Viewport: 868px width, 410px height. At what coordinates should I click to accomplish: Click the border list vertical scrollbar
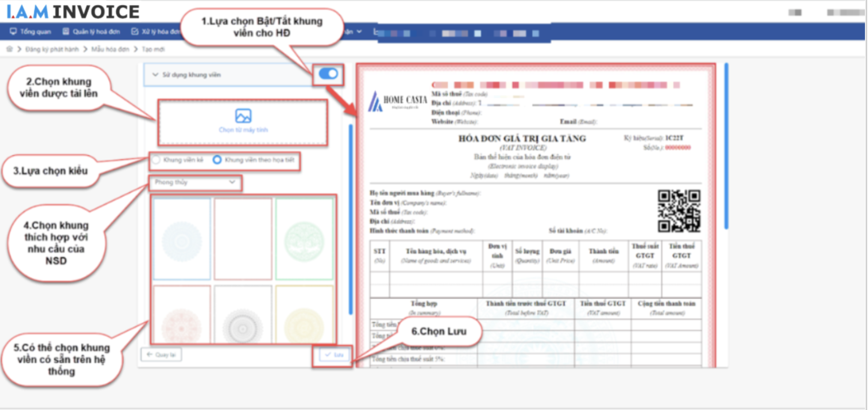(350, 218)
